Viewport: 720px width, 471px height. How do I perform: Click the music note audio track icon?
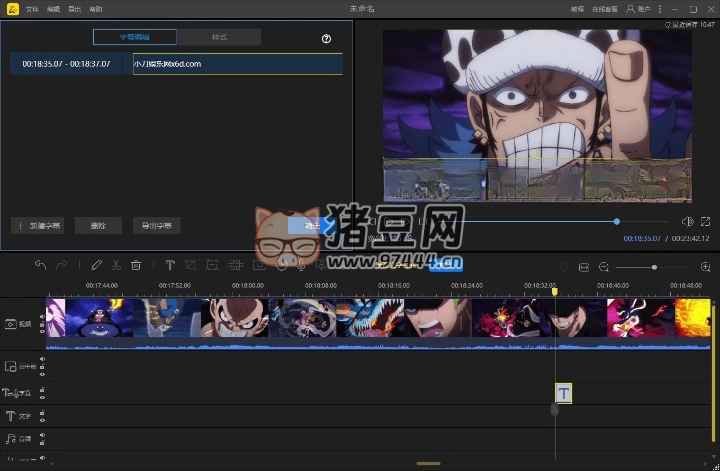coord(11,438)
